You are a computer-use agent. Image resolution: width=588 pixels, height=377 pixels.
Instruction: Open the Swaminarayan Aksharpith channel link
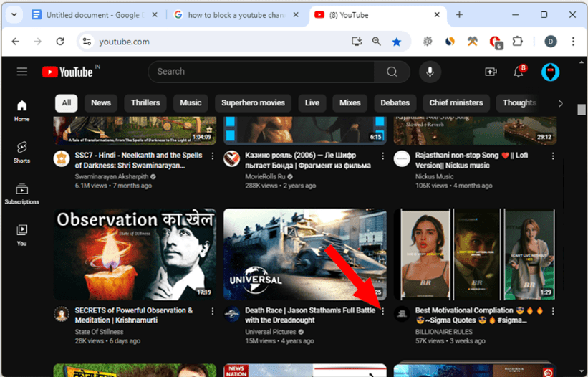click(x=112, y=177)
